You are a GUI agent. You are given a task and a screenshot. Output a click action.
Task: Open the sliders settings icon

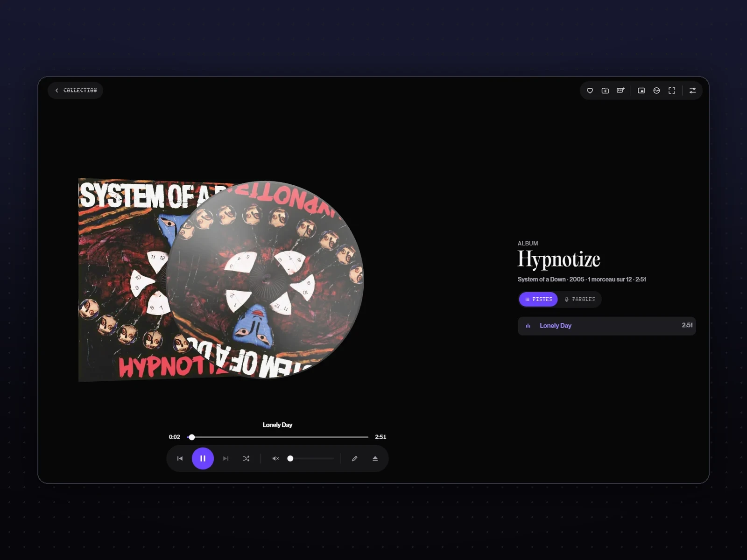pyautogui.click(x=693, y=91)
